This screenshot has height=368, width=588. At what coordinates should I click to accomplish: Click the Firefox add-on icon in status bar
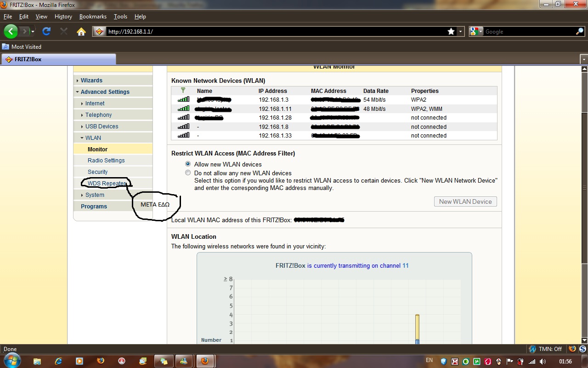coord(572,349)
